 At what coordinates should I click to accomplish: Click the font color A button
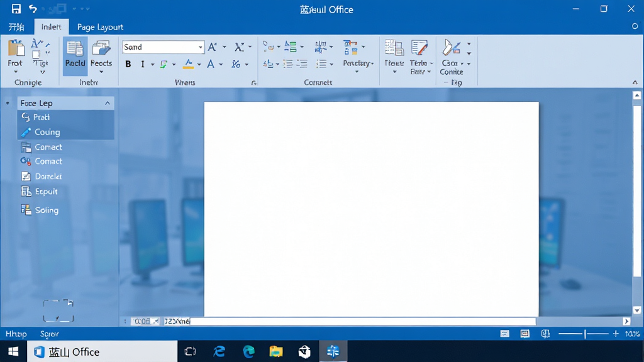[x=211, y=64]
